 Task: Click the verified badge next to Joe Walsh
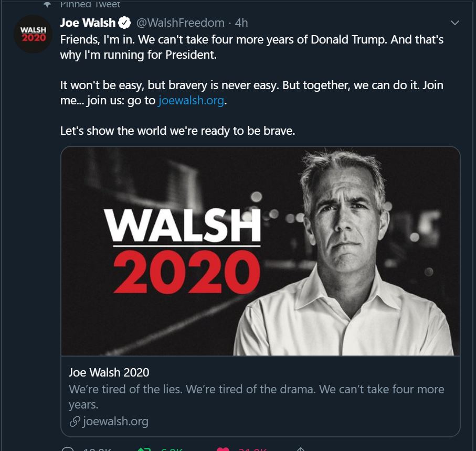124,23
